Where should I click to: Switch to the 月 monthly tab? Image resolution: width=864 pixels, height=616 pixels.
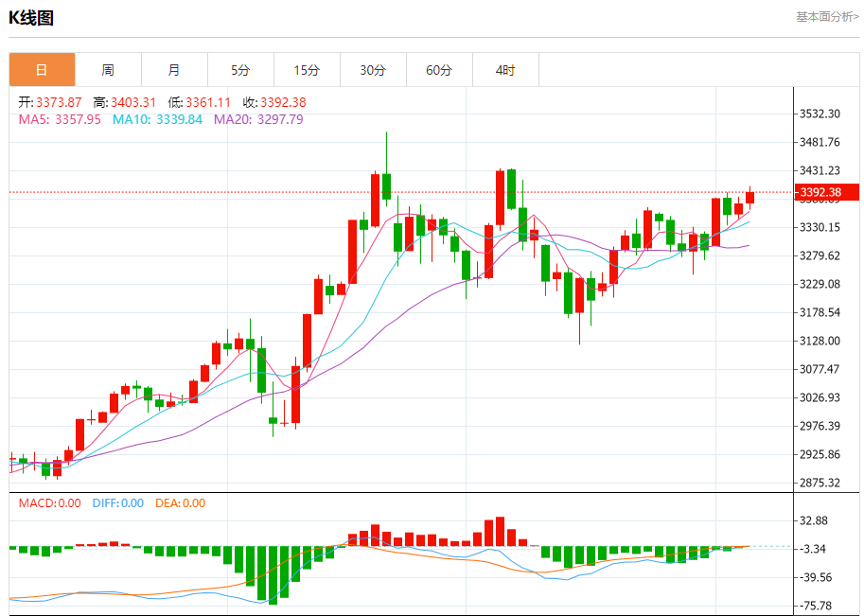(x=174, y=70)
